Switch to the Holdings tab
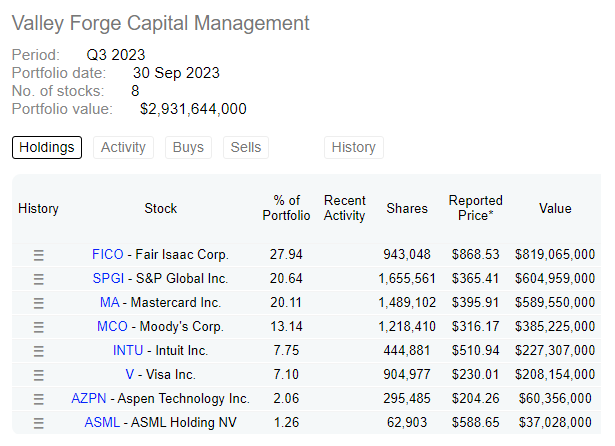615x446 pixels. click(x=47, y=148)
